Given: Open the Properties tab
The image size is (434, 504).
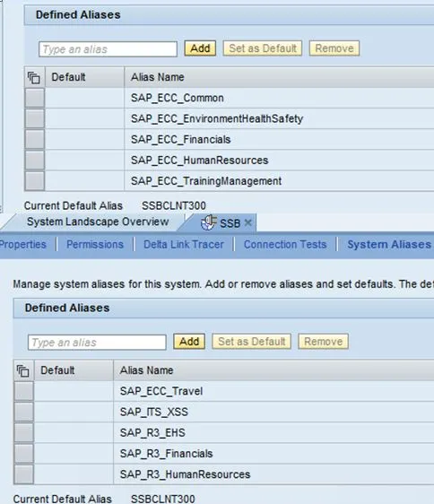Looking at the screenshot, I should pos(23,245).
